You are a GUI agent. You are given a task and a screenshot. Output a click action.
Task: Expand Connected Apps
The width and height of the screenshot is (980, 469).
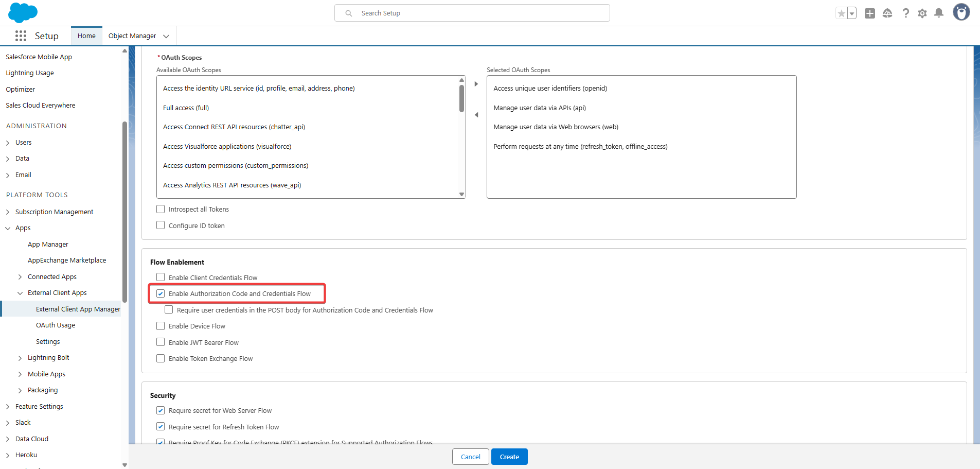click(x=20, y=277)
